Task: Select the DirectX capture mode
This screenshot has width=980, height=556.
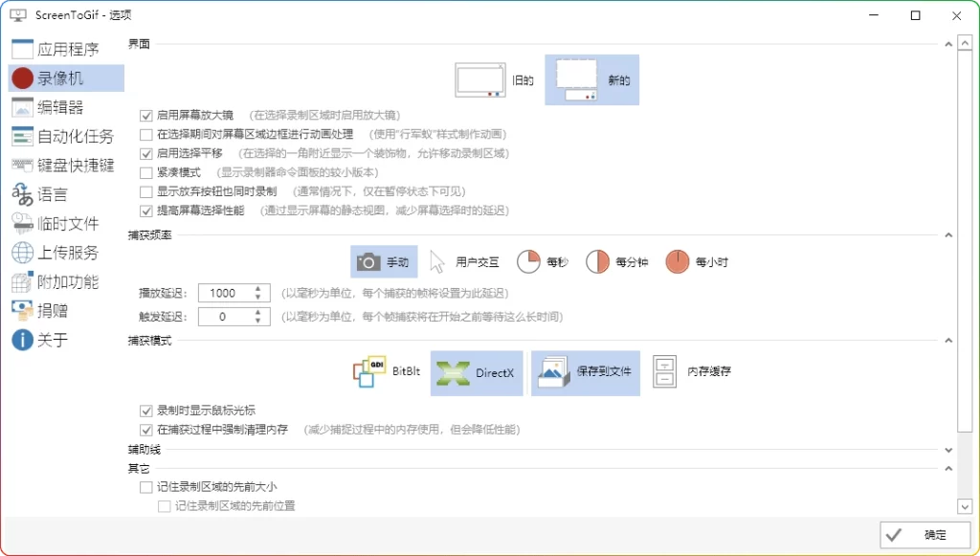Action: point(477,373)
